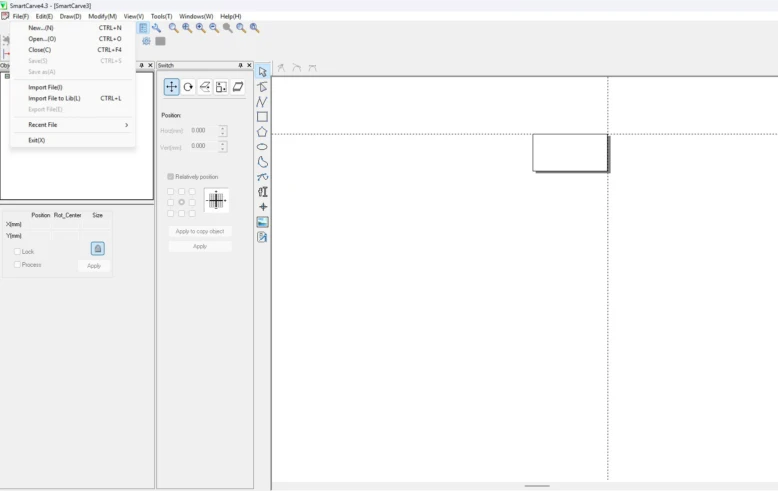Click Apply below Apply to copy object
Screen dimensions: 778x491
click(x=200, y=246)
